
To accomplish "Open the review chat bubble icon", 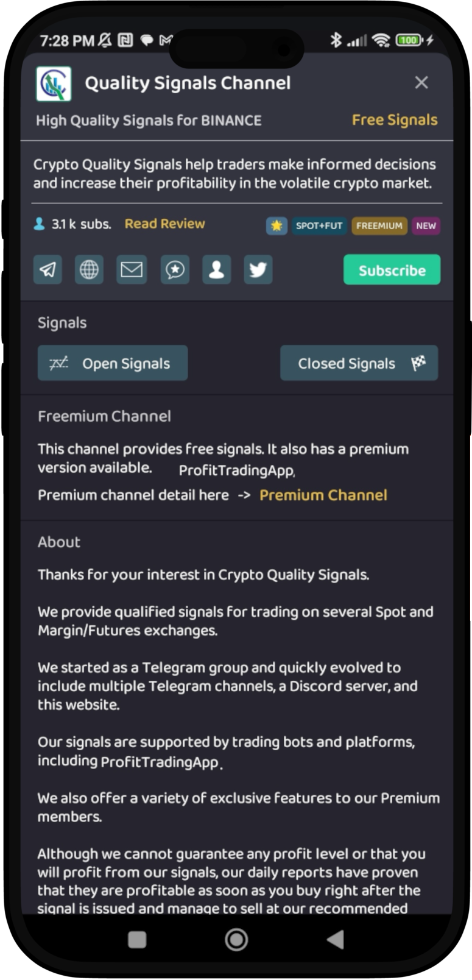I will [x=175, y=270].
